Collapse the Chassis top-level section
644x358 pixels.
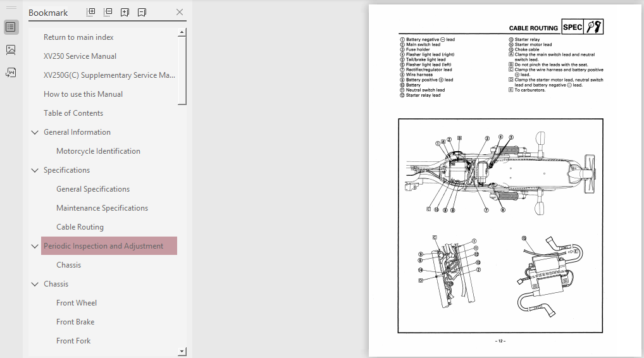pyautogui.click(x=35, y=284)
